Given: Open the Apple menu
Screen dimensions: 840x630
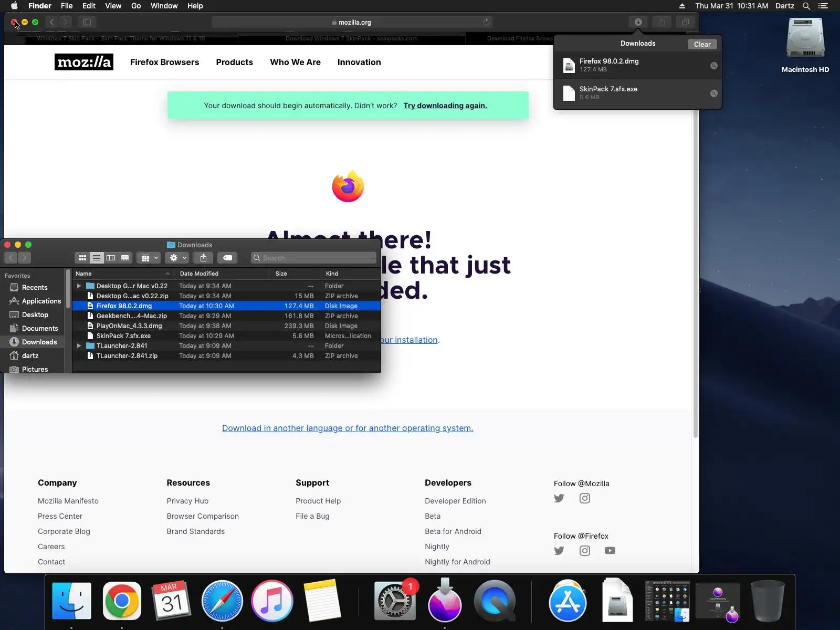Looking at the screenshot, I should tap(14, 6).
